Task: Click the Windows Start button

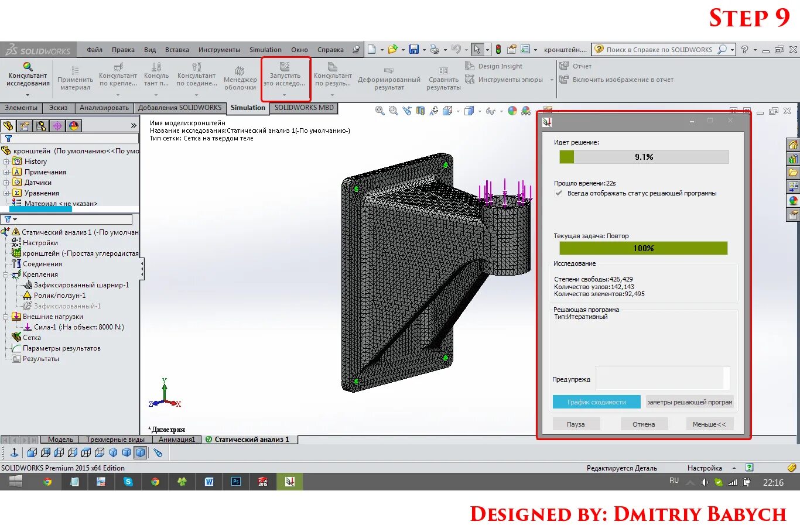Action: tap(16, 482)
